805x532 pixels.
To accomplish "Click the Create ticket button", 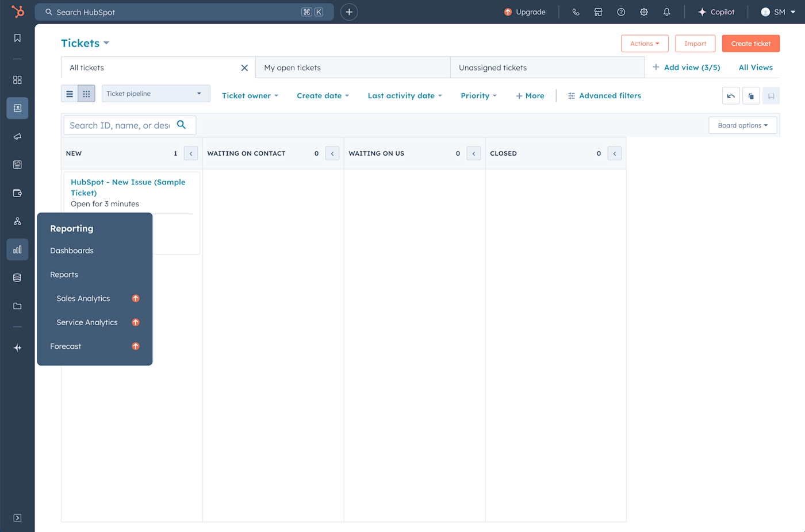I will pyautogui.click(x=751, y=44).
